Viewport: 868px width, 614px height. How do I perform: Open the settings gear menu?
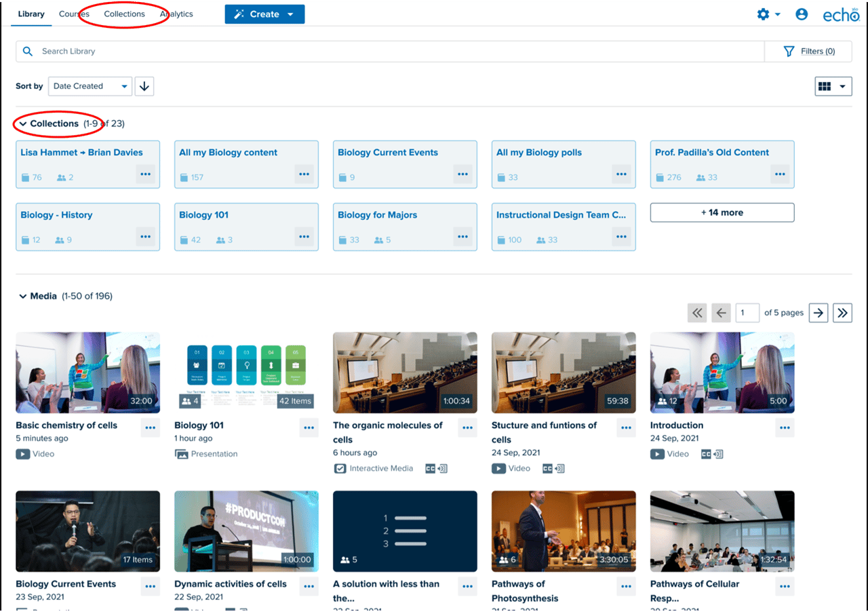pos(768,14)
